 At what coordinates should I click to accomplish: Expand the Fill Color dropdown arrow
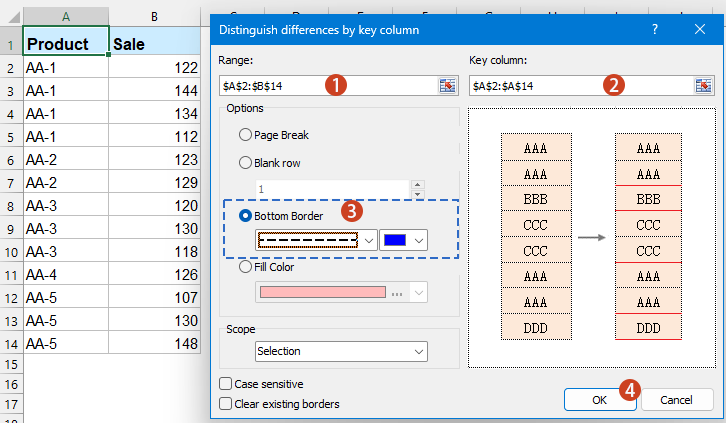pyautogui.click(x=418, y=292)
